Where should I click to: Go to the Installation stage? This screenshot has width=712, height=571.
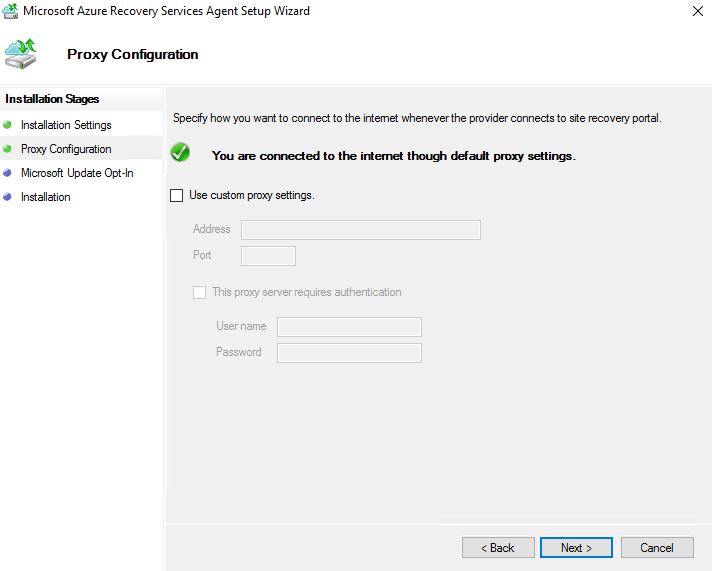[45, 197]
